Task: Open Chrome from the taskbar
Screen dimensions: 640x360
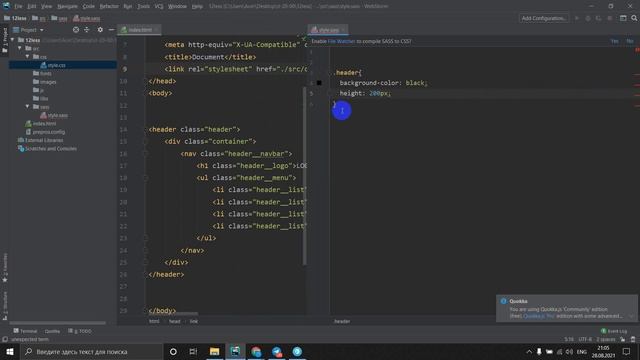Action: click(x=256, y=351)
